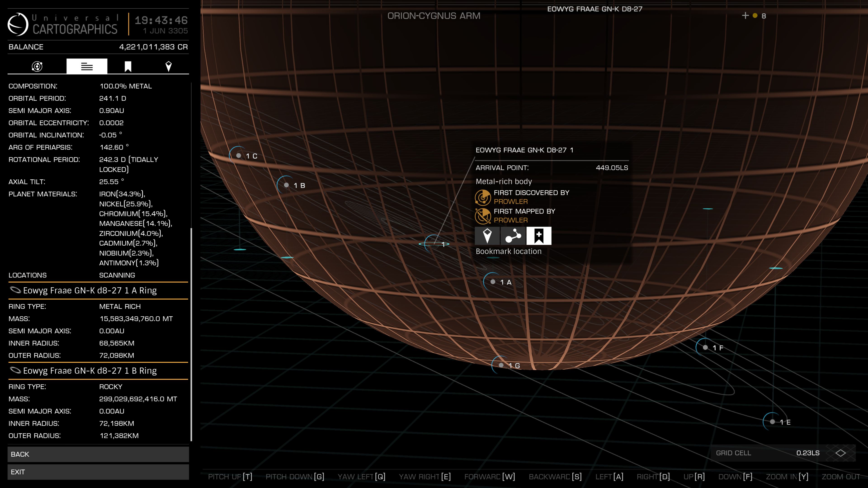Image resolution: width=868 pixels, height=488 pixels.
Task: Select moon 1 F marker
Action: pyautogui.click(x=705, y=347)
